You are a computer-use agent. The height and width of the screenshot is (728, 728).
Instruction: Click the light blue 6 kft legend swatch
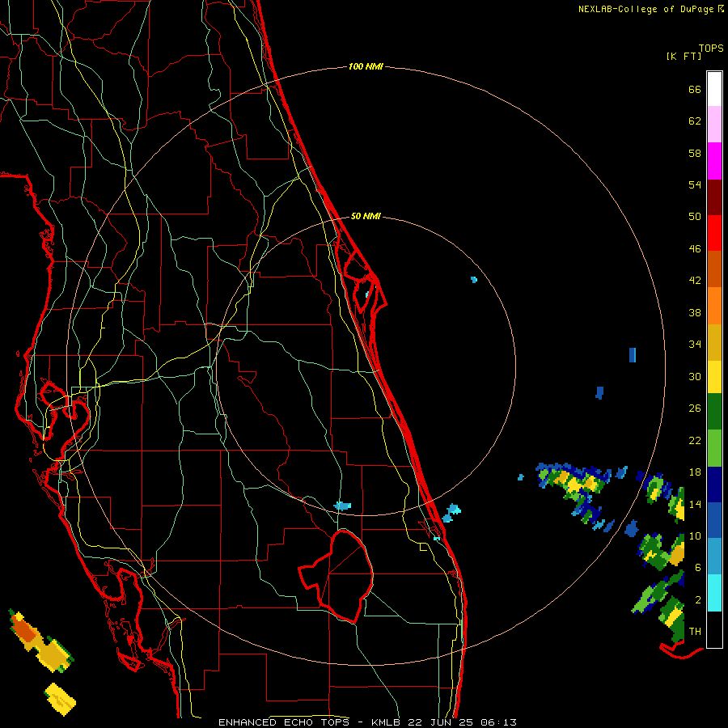click(714, 557)
